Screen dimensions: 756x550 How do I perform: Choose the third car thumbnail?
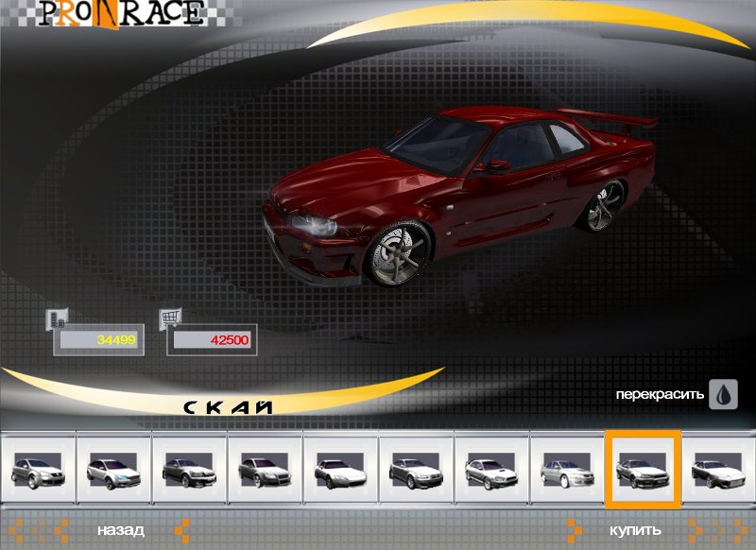(188, 469)
